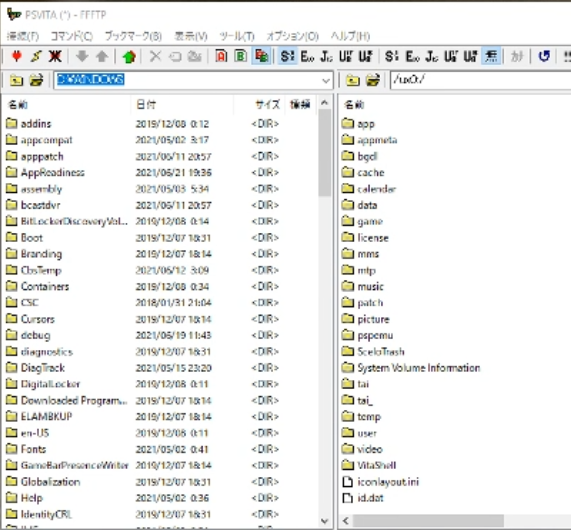
Task: Open change-folder dialog for remote pane
Action: pyautogui.click(x=373, y=80)
